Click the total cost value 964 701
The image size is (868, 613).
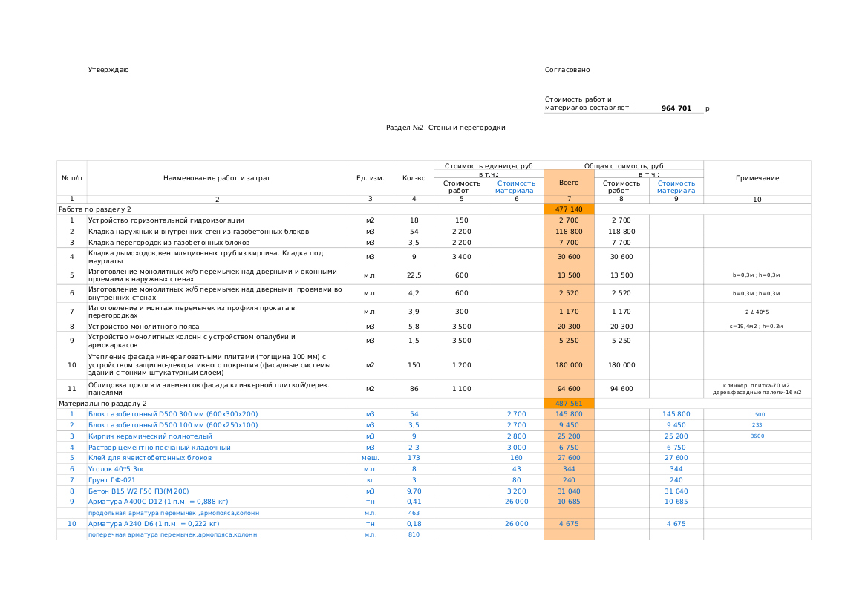click(x=676, y=108)
